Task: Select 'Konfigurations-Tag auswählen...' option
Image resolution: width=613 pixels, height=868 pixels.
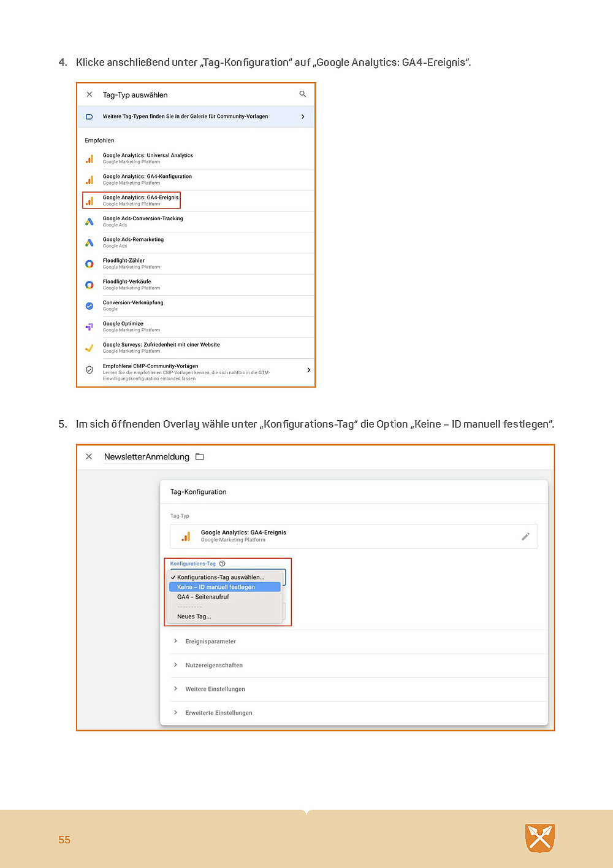Action: pyautogui.click(x=225, y=577)
